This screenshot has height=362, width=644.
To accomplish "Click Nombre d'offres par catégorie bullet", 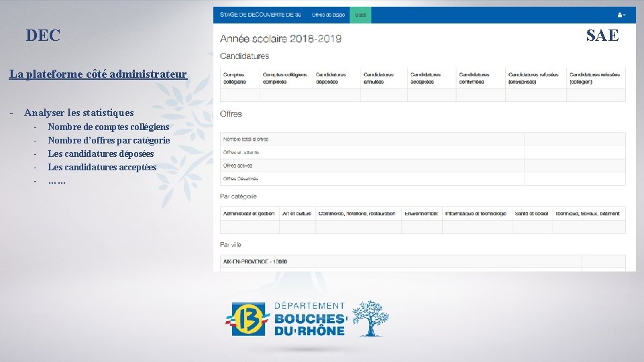I will pos(109,140).
